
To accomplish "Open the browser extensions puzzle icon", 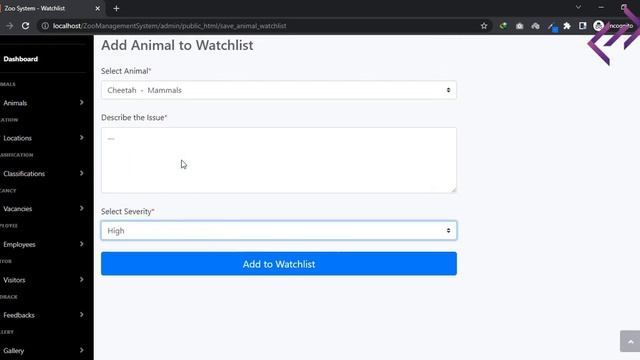I will [x=567, y=26].
